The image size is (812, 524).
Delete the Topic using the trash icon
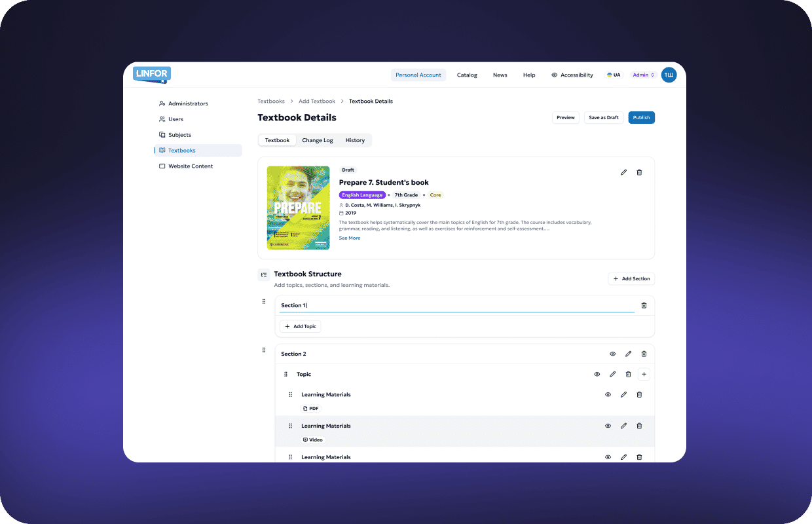click(628, 375)
